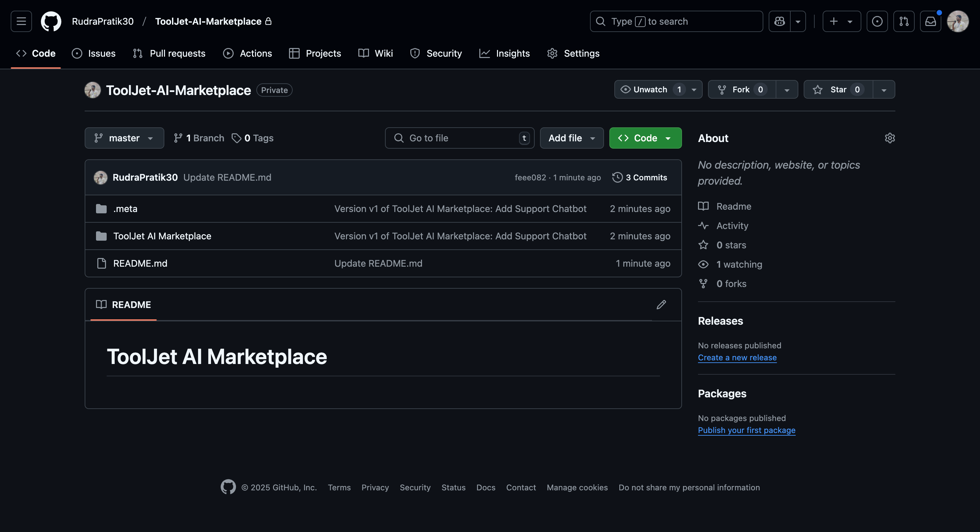Viewport: 980px width, 532px height.
Task: Click the GitHub logo home icon
Action: (x=51, y=21)
